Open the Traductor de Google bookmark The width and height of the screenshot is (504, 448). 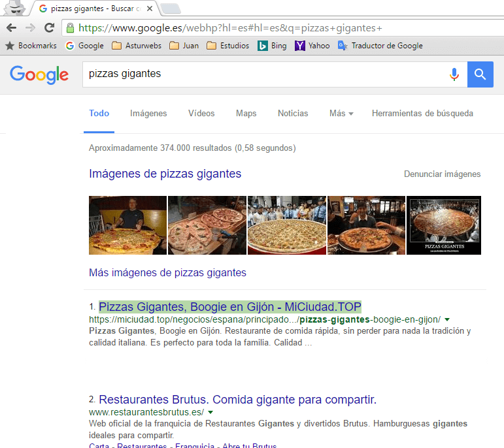(x=380, y=46)
